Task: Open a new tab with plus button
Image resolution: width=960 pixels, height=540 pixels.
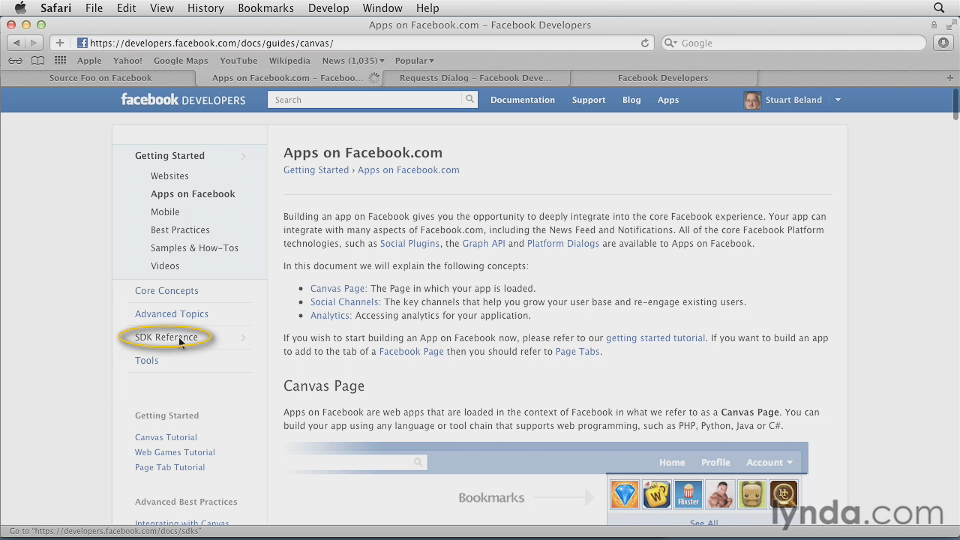Action: point(949,77)
